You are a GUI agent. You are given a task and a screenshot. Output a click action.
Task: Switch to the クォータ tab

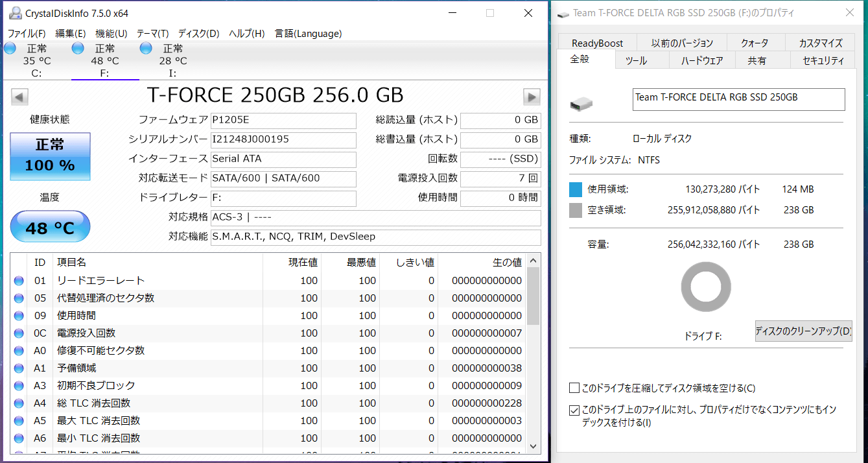(755, 43)
